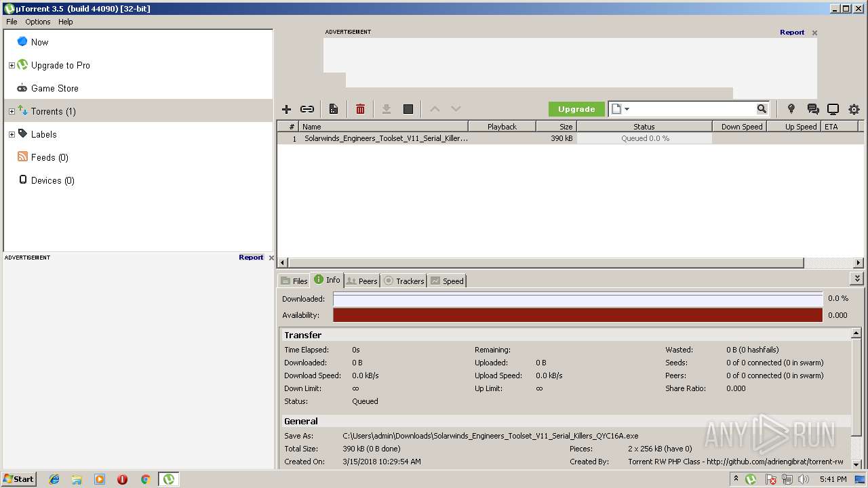The image size is (868, 488).
Task: Click the search magnifier icon
Action: click(x=762, y=108)
